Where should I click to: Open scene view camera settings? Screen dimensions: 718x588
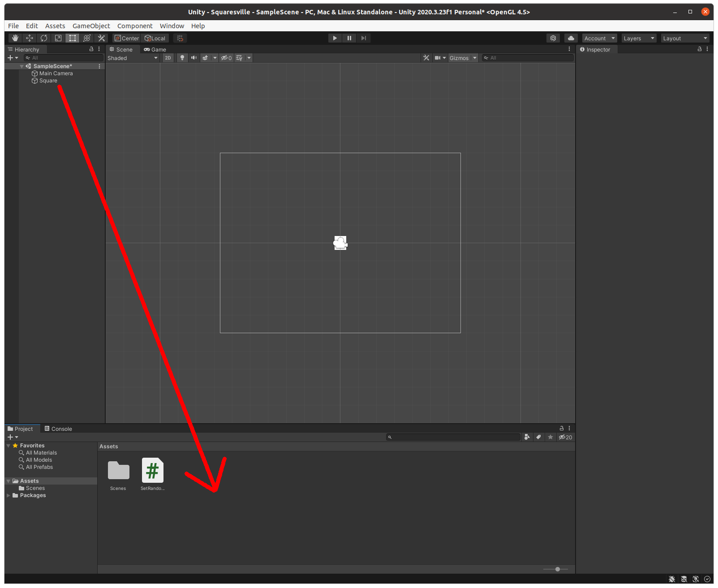pyautogui.click(x=439, y=57)
